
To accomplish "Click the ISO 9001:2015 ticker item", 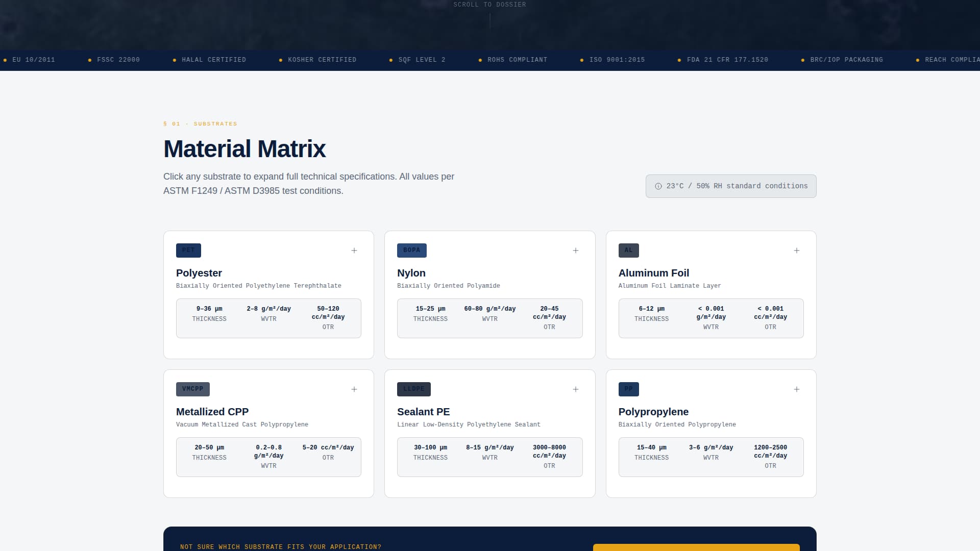I will pyautogui.click(x=617, y=60).
